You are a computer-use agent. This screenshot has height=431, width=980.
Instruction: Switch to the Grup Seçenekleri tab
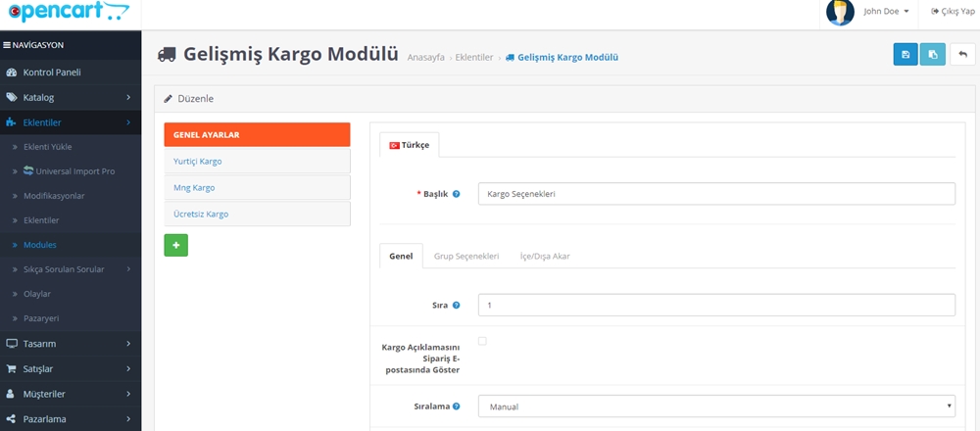(465, 256)
